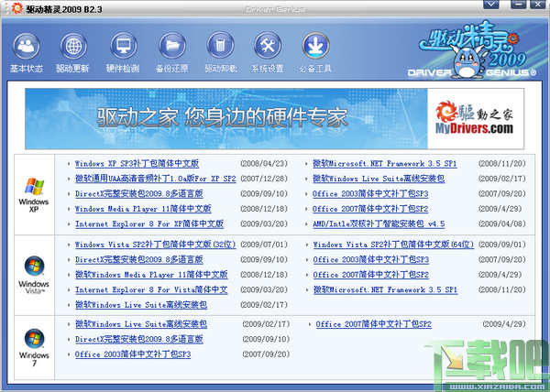The width and height of the screenshot is (550, 392).
Task: Click the title bar app gear icon
Action: pyautogui.click(x=16, y=8)
